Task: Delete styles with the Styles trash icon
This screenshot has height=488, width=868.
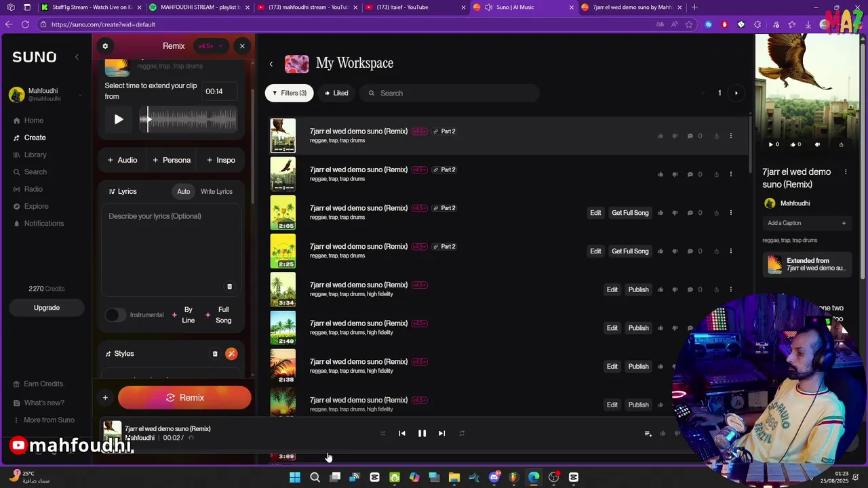Action: coord(215,354)
